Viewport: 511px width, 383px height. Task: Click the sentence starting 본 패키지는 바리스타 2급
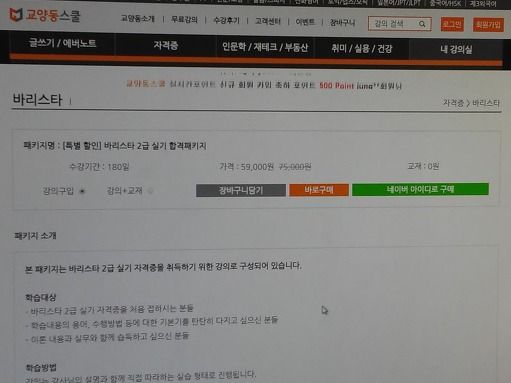[163, 268]
